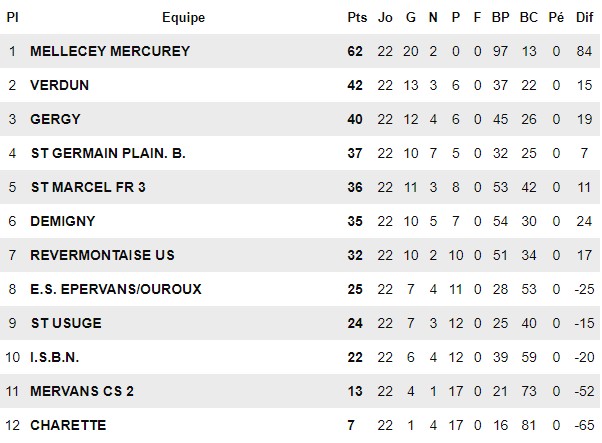Click the MELLECEY MERCUREY team name
The height and width of the screenshot is (443, 602).
click(x=110, y=51)
